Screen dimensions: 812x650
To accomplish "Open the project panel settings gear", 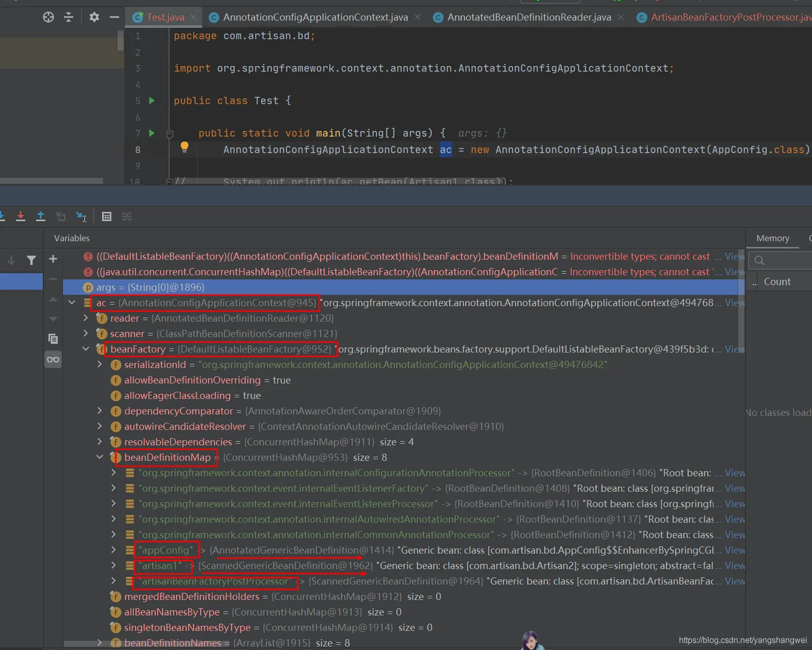I will (94, 17).
